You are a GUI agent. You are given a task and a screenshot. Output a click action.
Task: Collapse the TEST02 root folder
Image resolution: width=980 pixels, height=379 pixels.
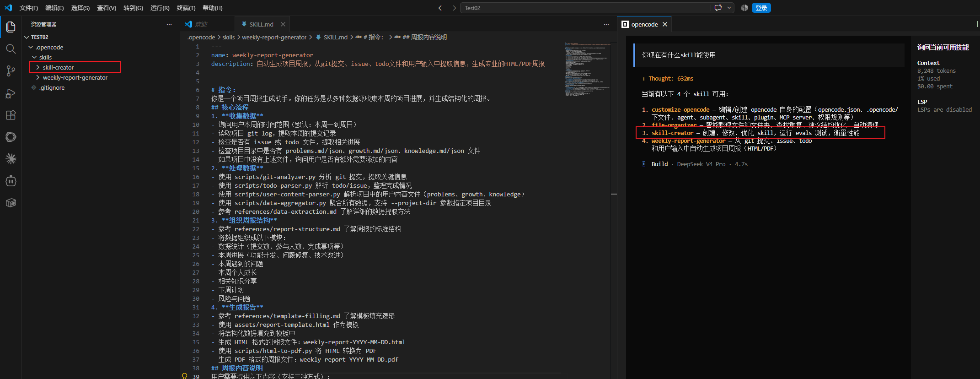[x=27, y=37]
